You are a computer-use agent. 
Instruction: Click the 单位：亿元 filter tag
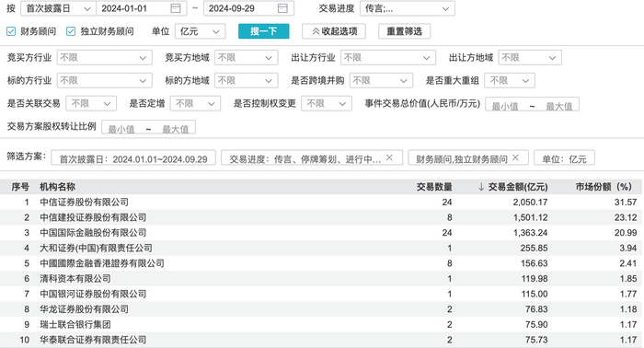click(x=564, y=158)
